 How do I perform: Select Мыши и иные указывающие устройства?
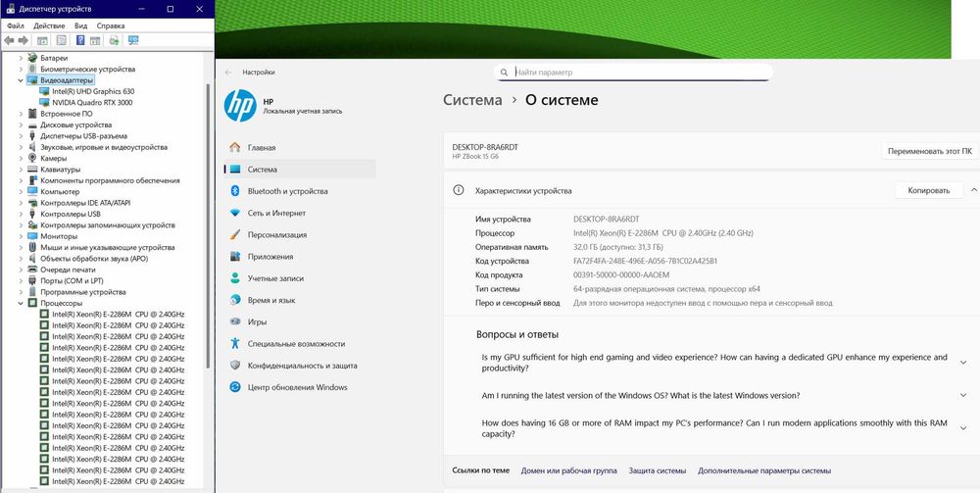click(108, 247)
